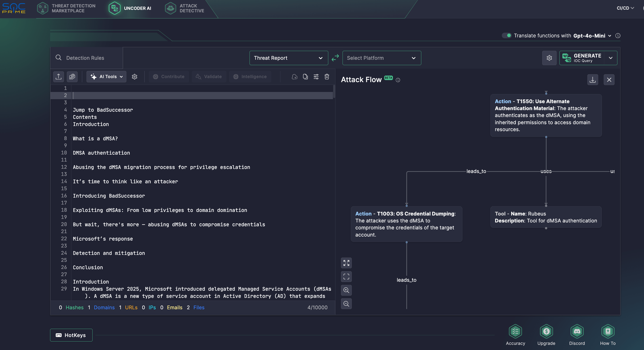Image resolution: width=644 pixels, height=350 pixels.
Task: Open the Select Platform dropdown
Action: (x=381, y=58)
